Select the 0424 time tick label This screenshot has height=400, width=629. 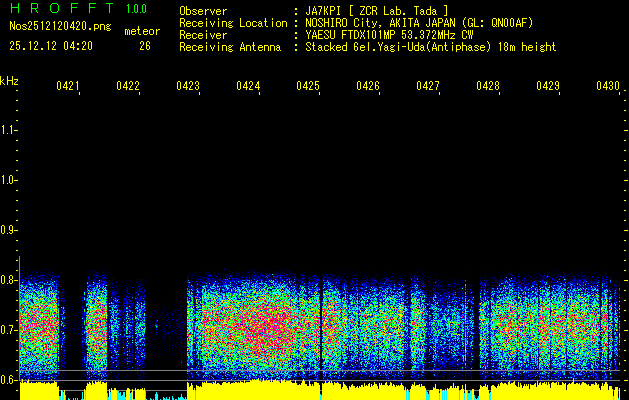(248, 87)
